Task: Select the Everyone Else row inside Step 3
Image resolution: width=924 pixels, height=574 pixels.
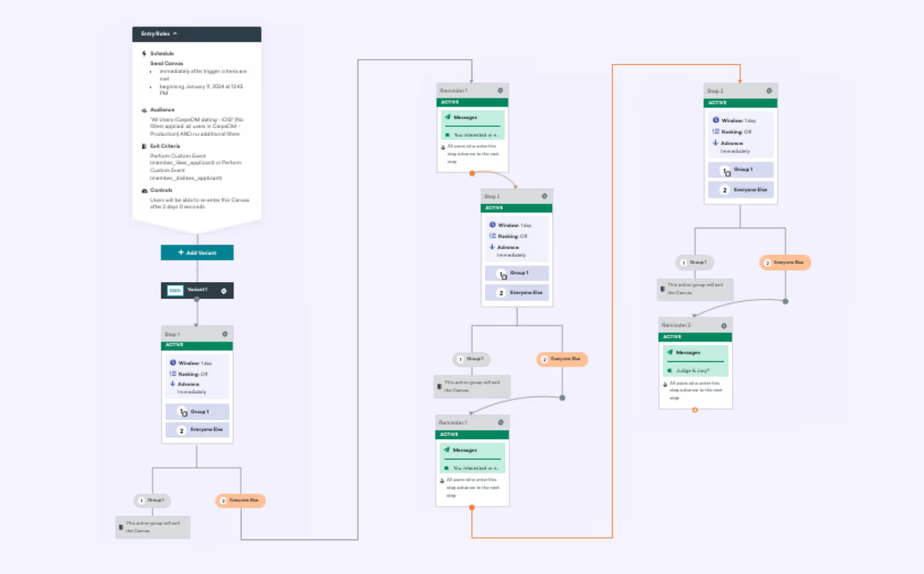Action: pos(741,190)
